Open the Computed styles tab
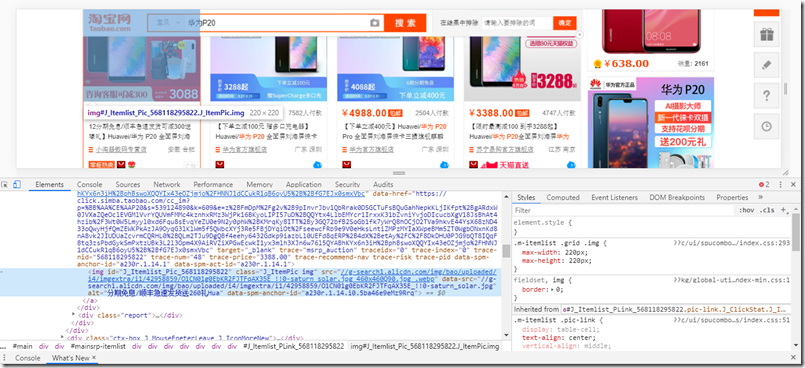The height and width of the screenshot is (368, 805). pos(563,197)
